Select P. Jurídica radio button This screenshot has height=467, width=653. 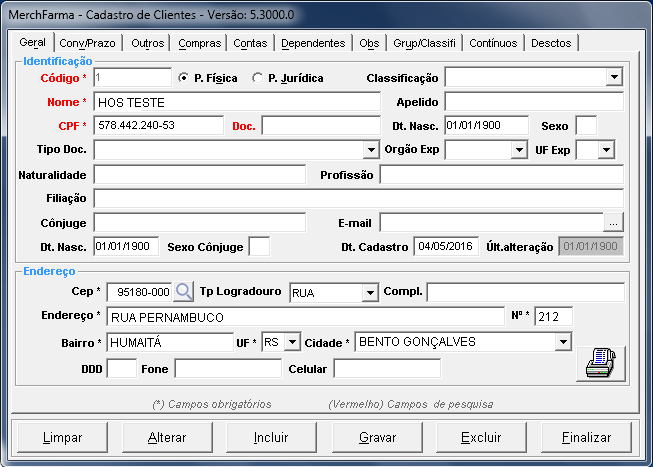pyautogui.click(x=258, y=78)
